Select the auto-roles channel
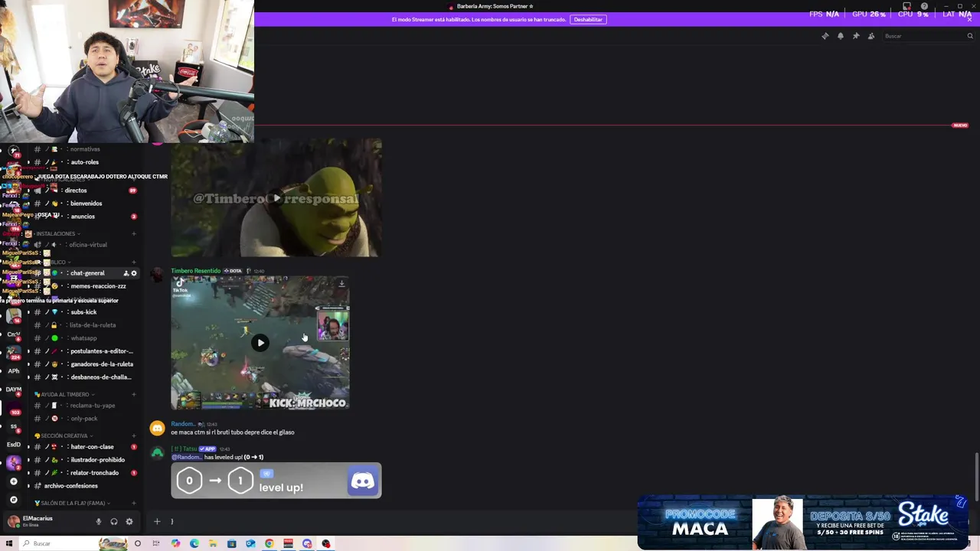Screen dimensions: 980x551 click(x=84, y=162)
